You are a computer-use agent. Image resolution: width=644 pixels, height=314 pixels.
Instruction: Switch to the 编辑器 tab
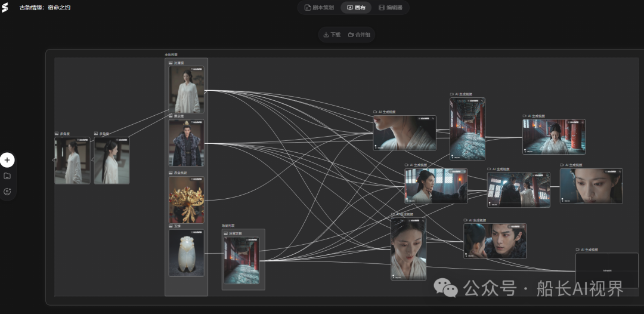(x=390, y=7)
